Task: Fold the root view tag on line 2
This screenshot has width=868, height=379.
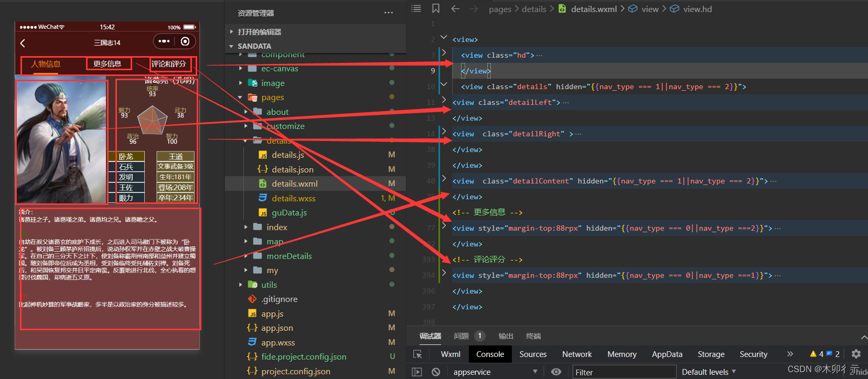Action: coord(444,37)
